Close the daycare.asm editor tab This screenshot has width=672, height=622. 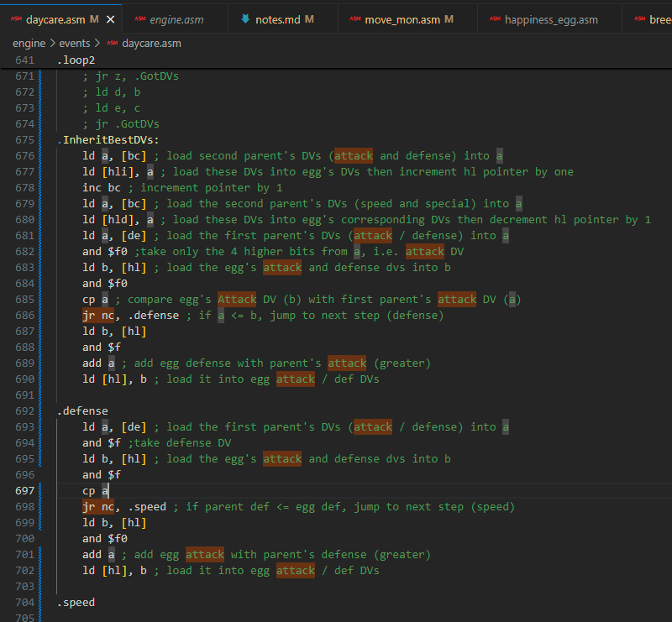tap(110, 18)
